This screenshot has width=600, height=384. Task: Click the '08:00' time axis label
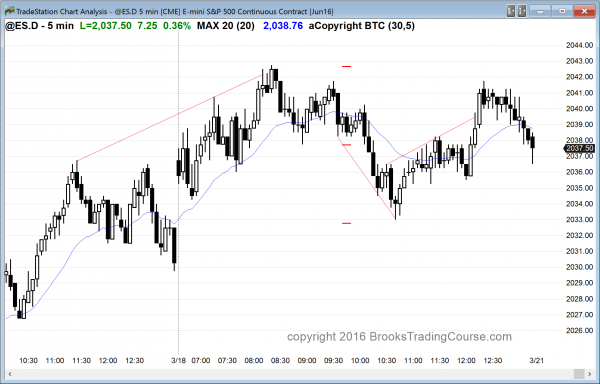pos(254,361)
